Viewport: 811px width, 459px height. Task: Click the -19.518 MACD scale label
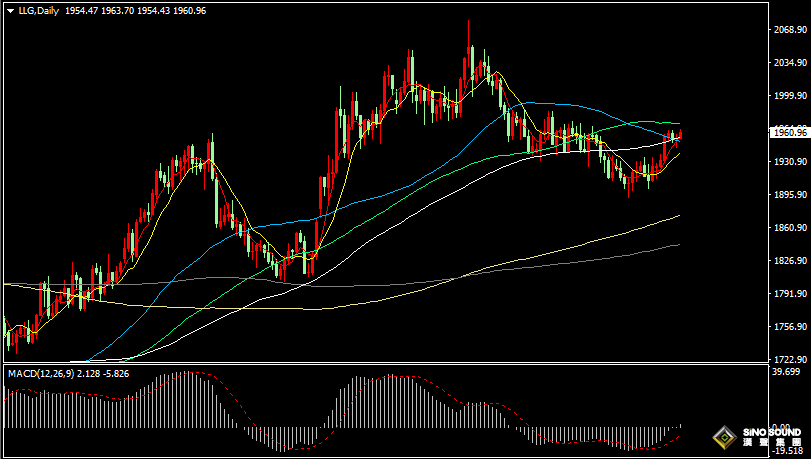point(785,450)
